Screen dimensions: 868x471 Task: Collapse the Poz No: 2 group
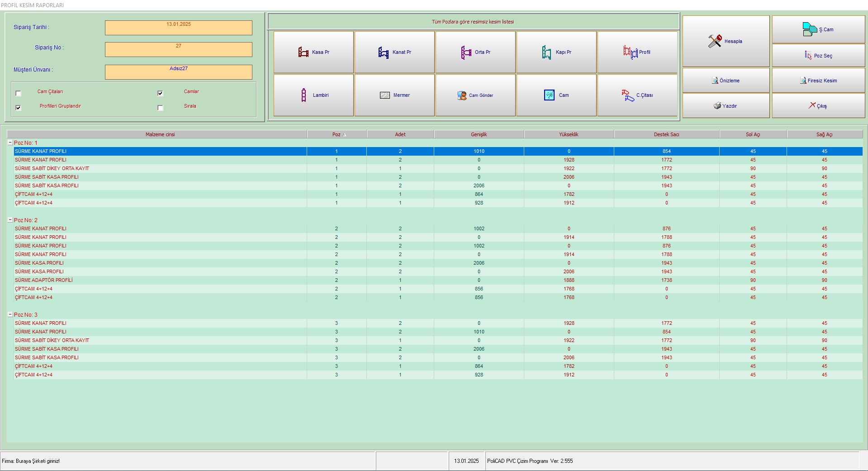coord(10,220)
